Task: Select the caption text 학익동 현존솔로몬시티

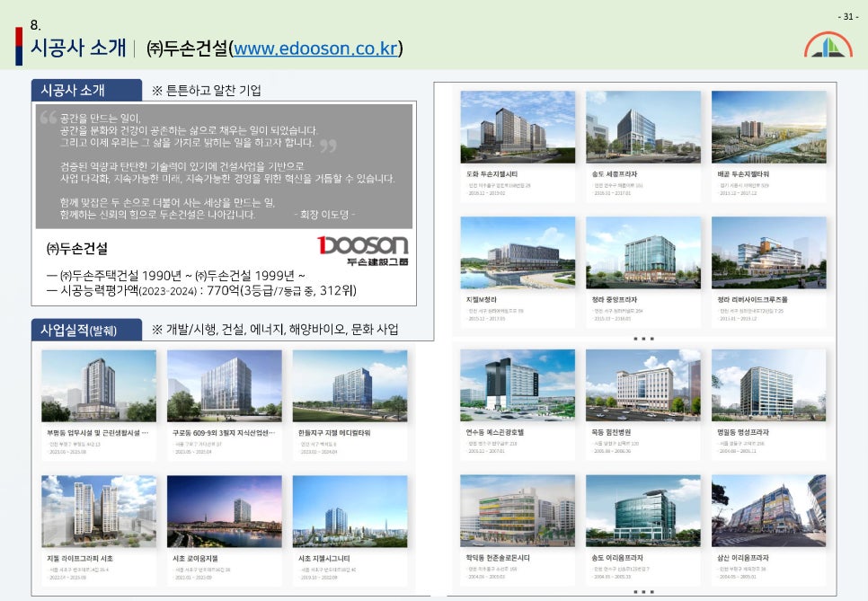Action: [498, 558]
